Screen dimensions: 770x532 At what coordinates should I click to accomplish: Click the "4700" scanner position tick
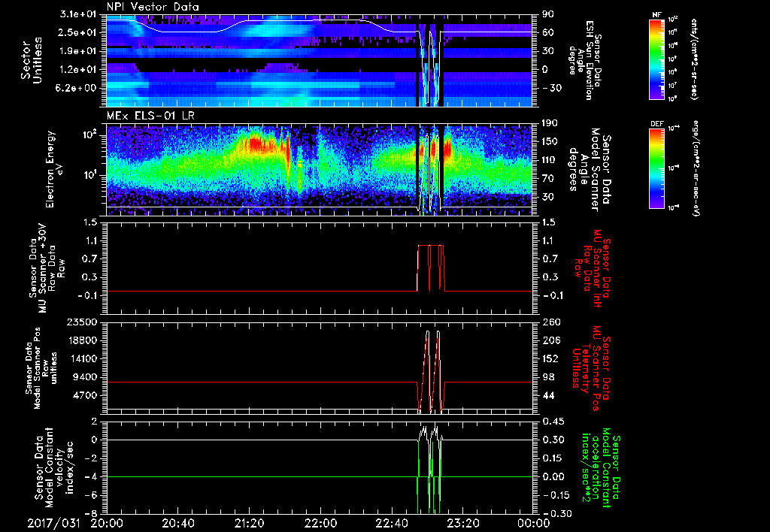[84, 395]
